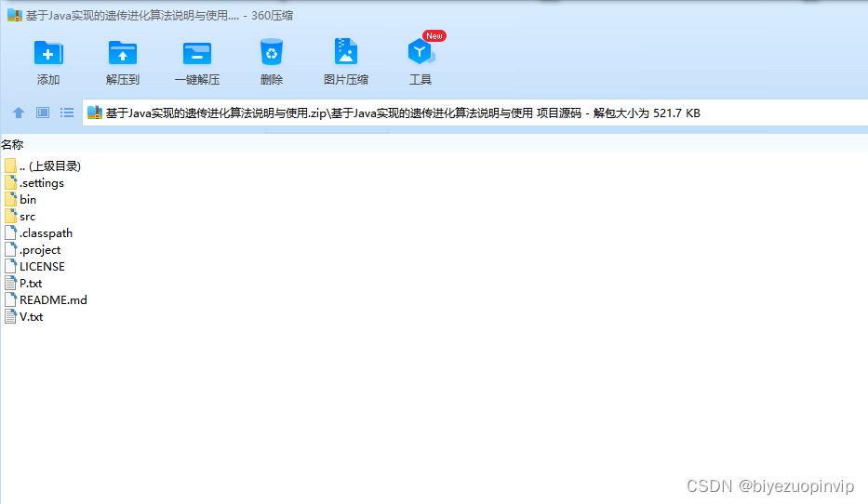Open the 工具 (Tools) icon with New badge
This screenshot has height=504, width=868.
[421, 52]
